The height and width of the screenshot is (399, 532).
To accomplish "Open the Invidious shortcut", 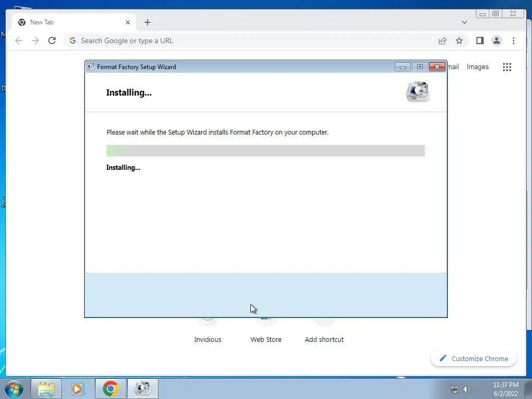I will (208, 339).
